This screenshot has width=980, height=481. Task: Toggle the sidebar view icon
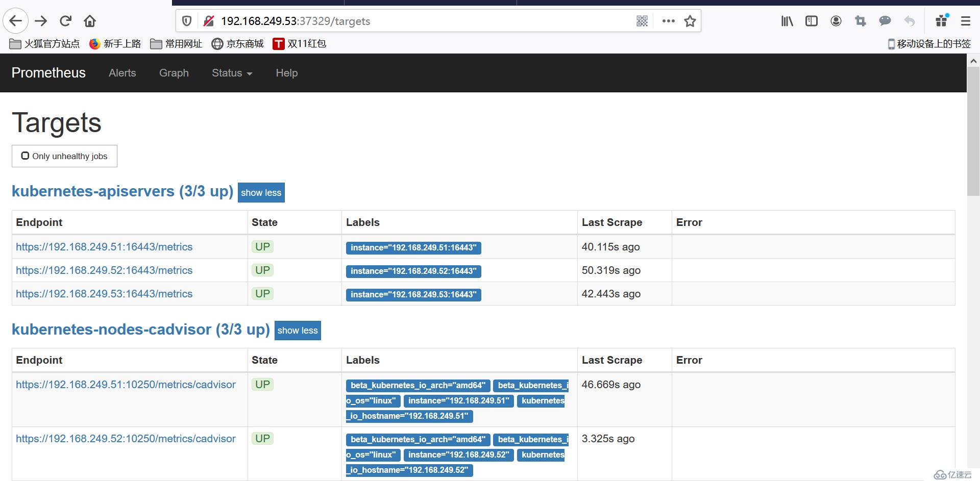[x=812, y=21]
